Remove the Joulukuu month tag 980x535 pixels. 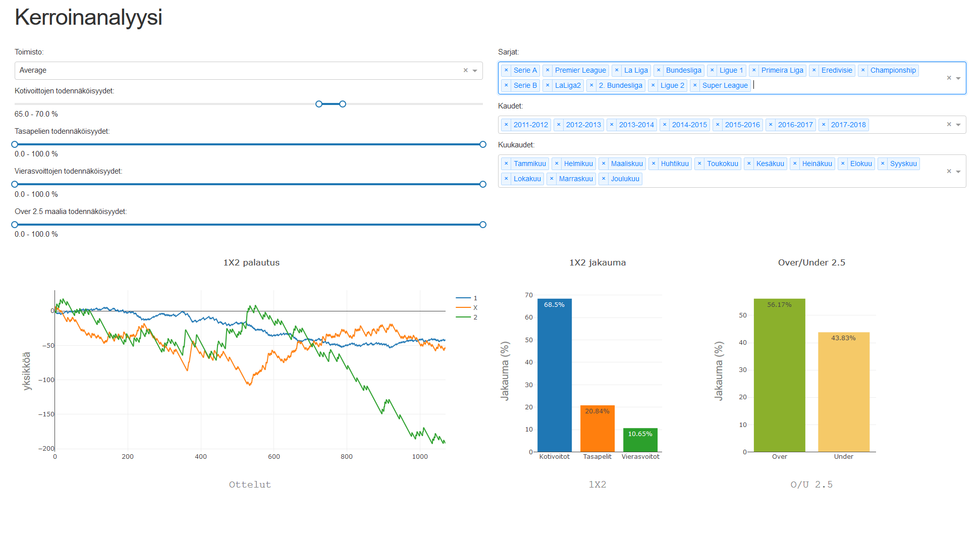[x=604, y=179]
